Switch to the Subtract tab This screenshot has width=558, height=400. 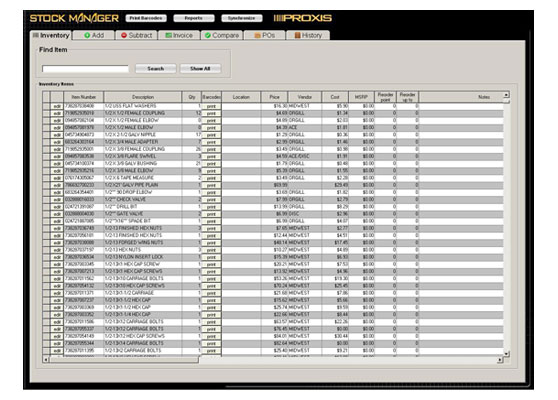(x=137, y=35)
